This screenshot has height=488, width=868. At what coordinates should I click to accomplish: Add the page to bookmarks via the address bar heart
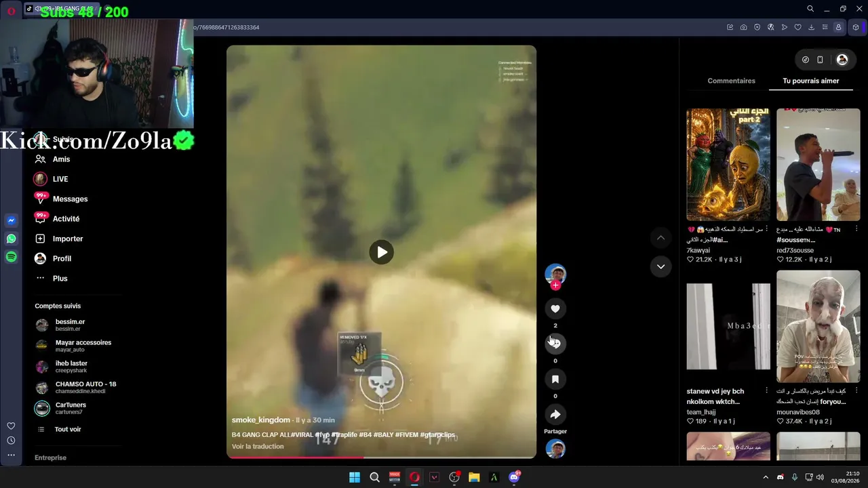click(x=798, y=27)
